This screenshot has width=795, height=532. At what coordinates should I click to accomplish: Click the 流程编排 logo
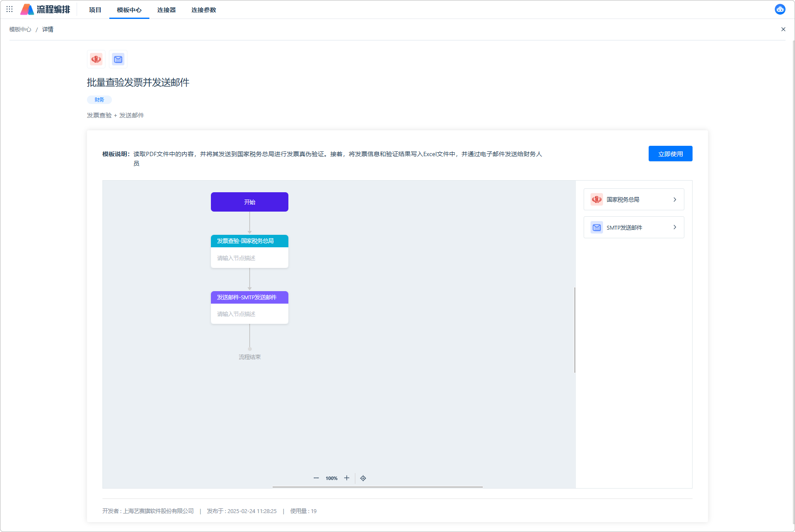coord(46,9)
